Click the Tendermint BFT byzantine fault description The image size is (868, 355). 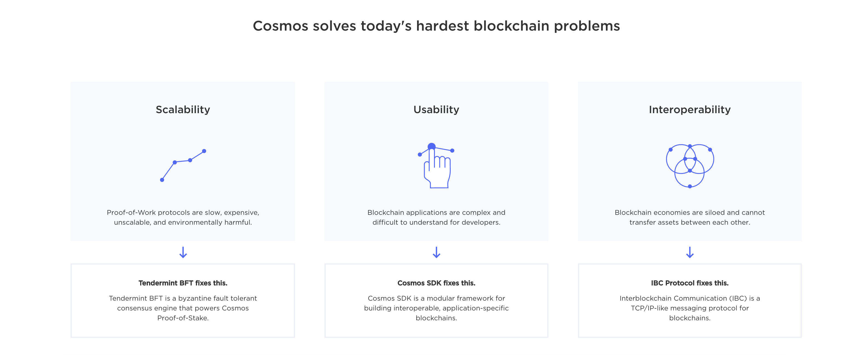tap(183, 308)
